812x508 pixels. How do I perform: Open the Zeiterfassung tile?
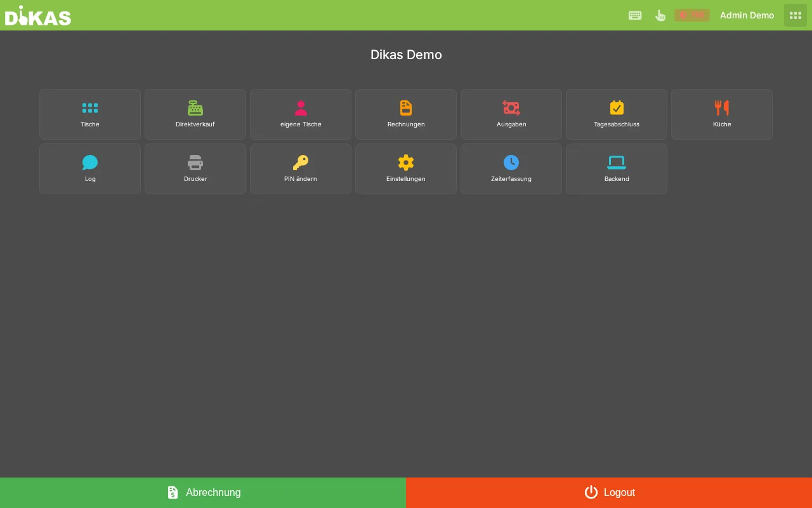point(511,169)
